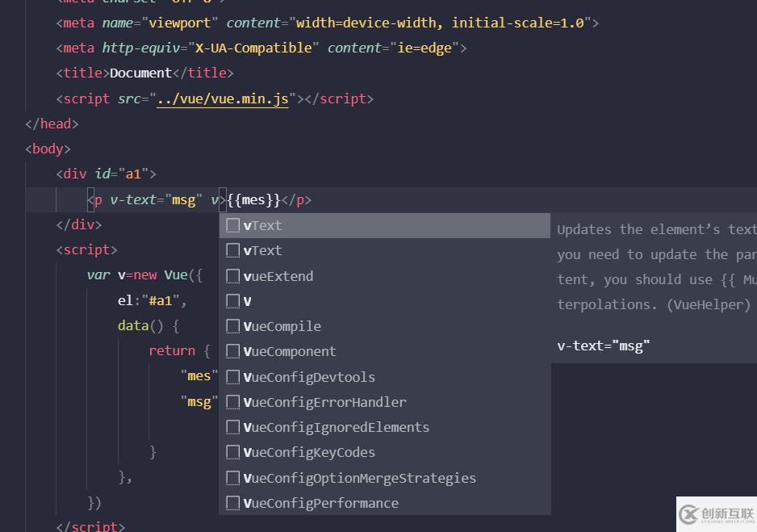Click the v-text="msg" example in documentation panel
Image resolution: width=757 pixels, height=532 pixels.
pos(604,346)
